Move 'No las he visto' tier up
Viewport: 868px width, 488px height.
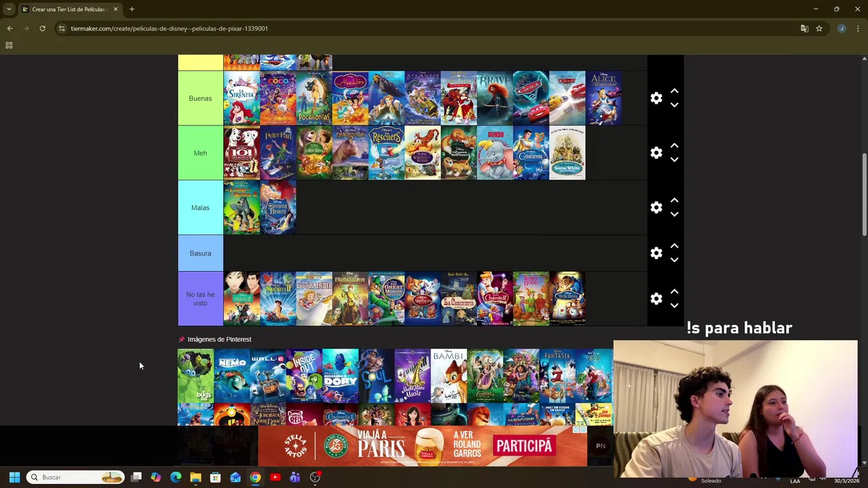[674, 291]
